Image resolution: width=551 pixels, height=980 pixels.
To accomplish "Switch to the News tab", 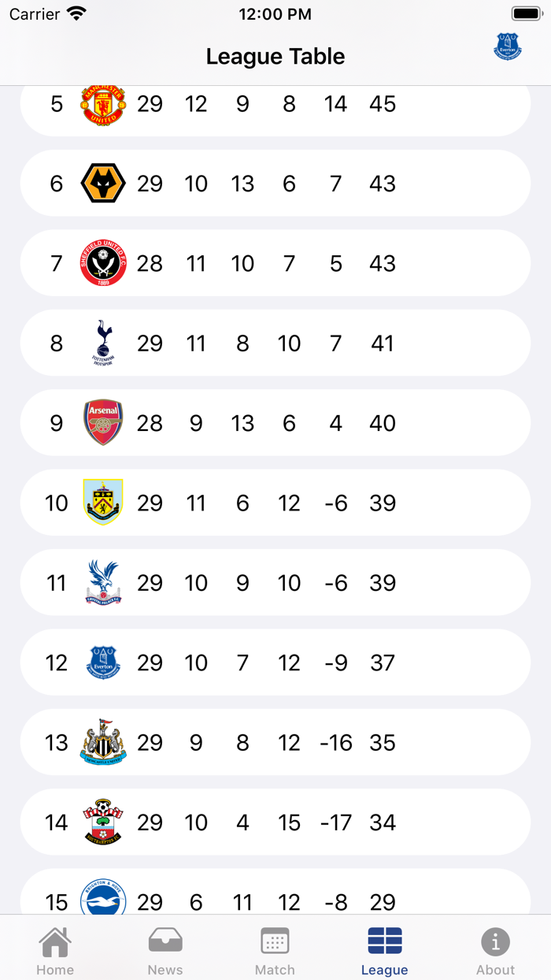I will point(165,948).
